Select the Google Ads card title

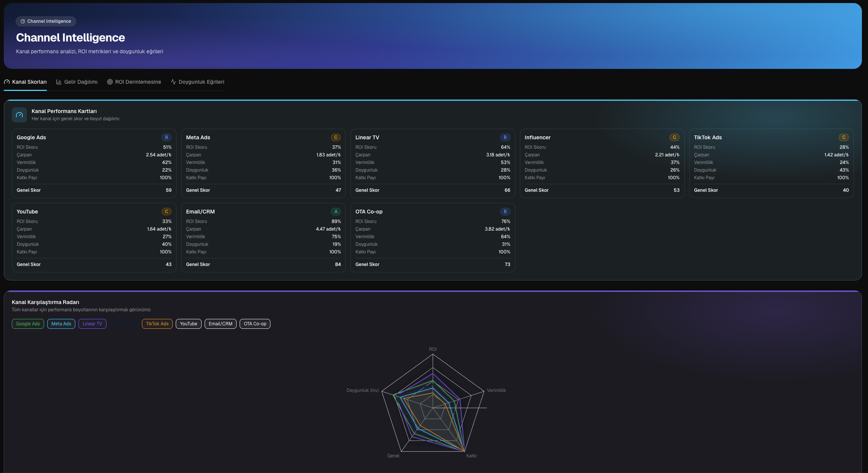[x=31, y=137]
